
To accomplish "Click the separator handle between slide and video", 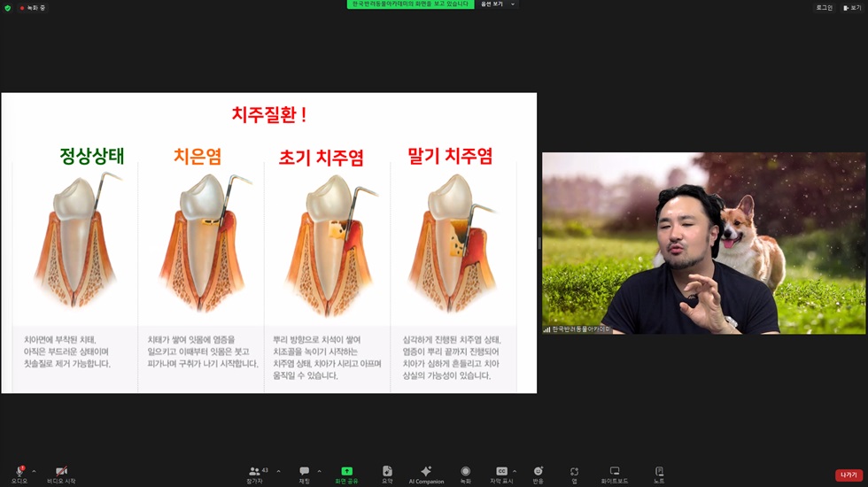I will [539, 243].
